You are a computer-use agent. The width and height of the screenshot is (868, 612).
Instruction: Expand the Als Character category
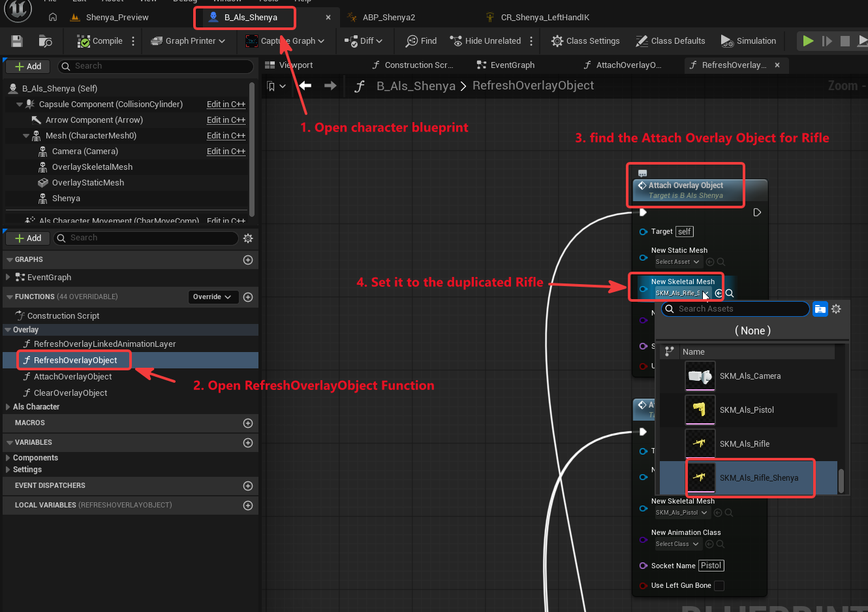pyautogui.click(x=8, y=407)
